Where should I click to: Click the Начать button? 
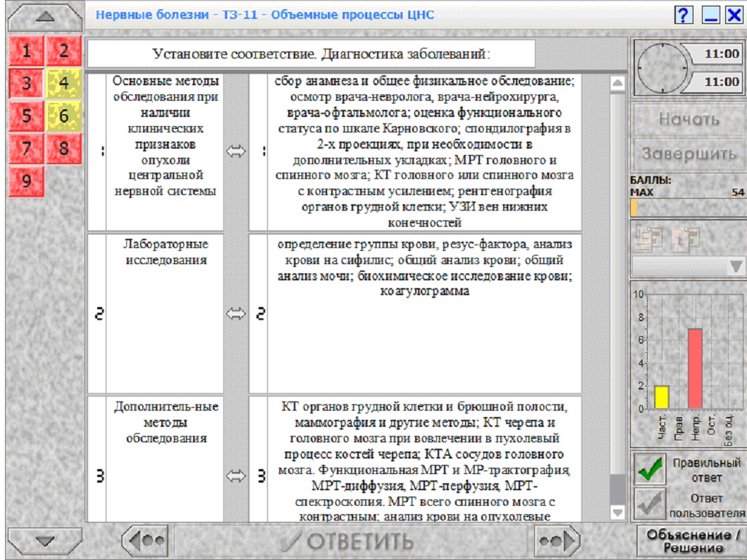tap(689, 119)
